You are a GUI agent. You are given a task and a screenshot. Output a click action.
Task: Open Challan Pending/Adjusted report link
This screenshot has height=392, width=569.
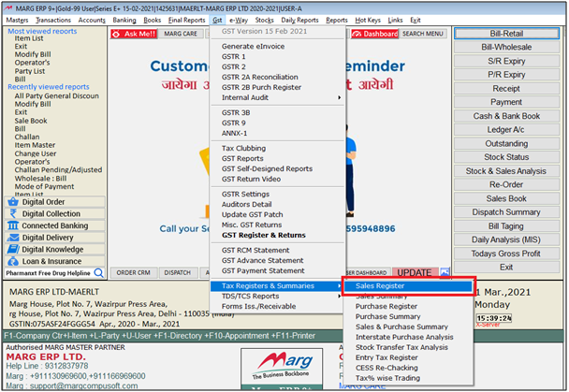[58, 169]
